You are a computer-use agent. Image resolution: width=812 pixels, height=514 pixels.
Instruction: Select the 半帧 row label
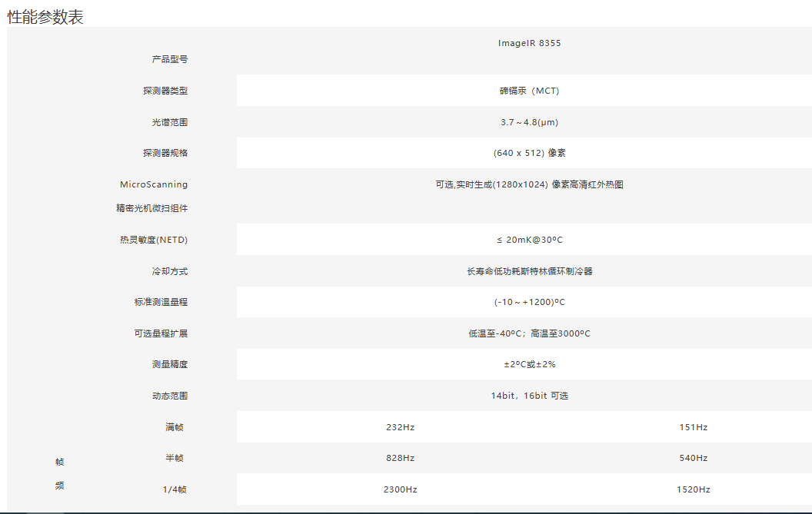pos(175,458)
